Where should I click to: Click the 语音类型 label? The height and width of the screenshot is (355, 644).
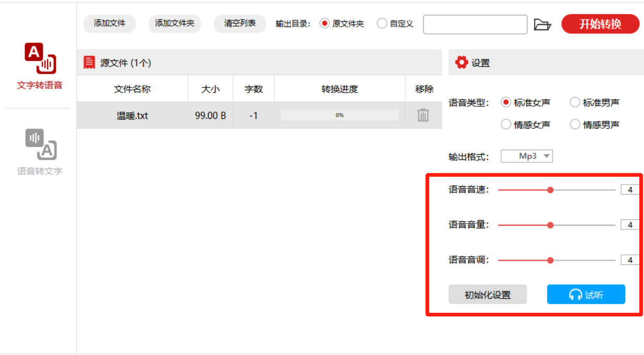tap(469, 103)
